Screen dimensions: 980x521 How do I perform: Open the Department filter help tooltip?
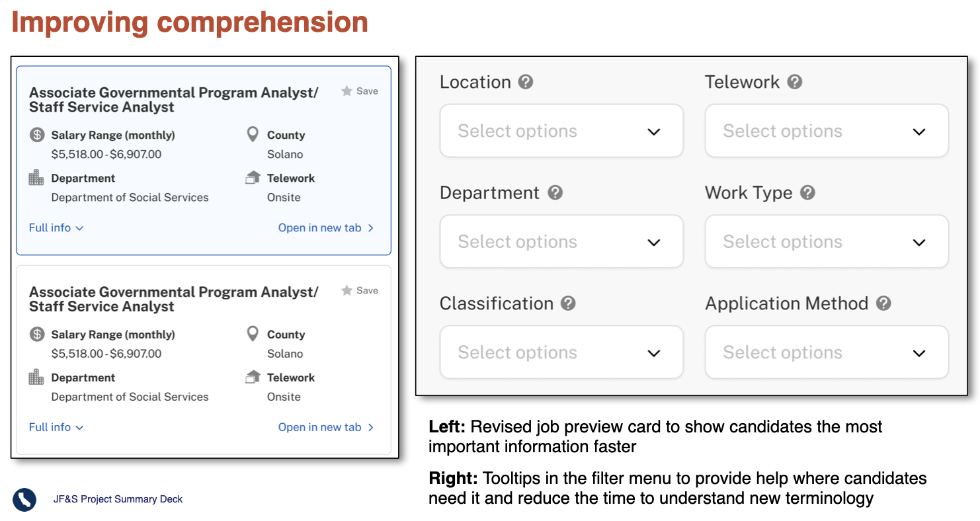pos(556,192)
